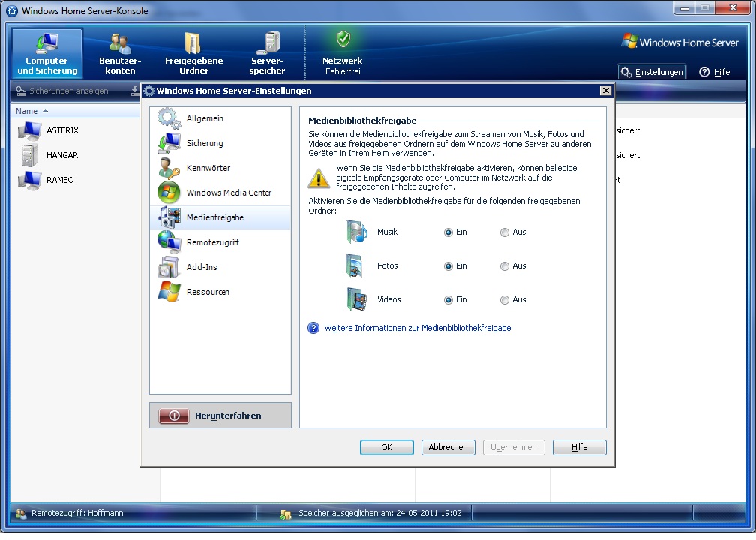Viewport: 756px width, 540px height.
Task: Click the dialog's Hilfe button
Action: tap(579, 447)
